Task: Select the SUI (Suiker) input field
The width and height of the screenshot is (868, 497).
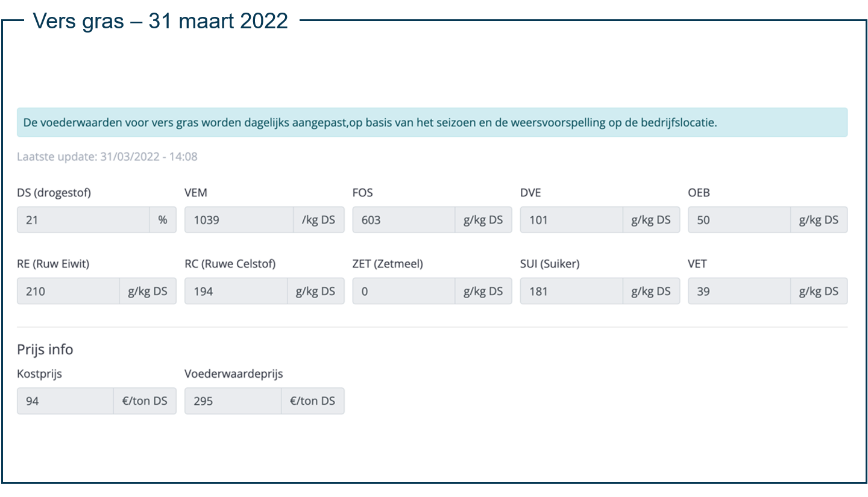Action: tap(571, 291)
